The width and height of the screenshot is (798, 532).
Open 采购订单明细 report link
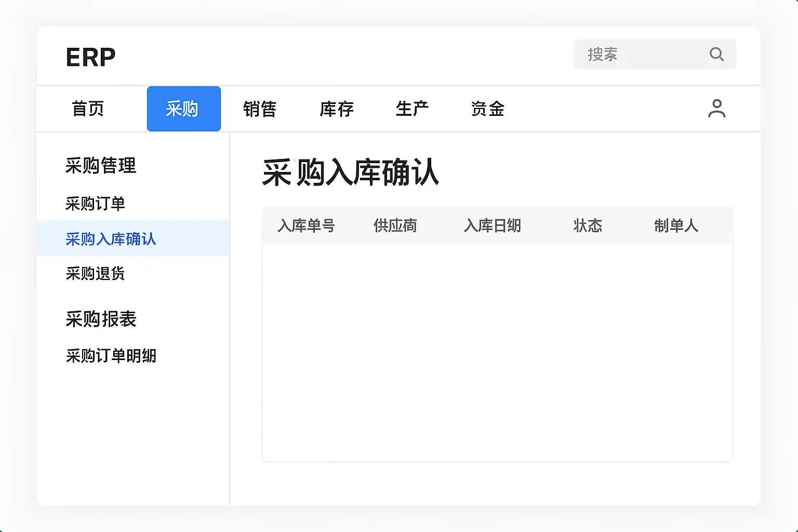point(111,356)
